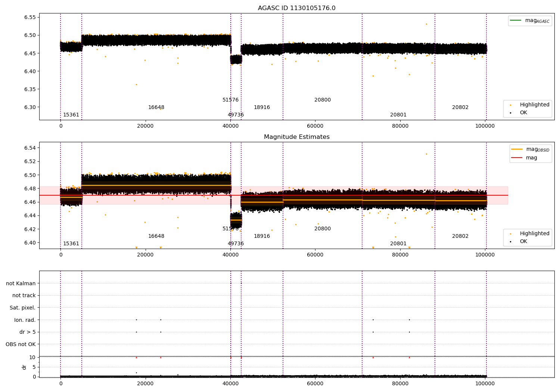The width and height of the screenshot is (560, 392).
Task: Click OBSID label 18916 in Magnitude Estimates plot
Action: [262, 236]
